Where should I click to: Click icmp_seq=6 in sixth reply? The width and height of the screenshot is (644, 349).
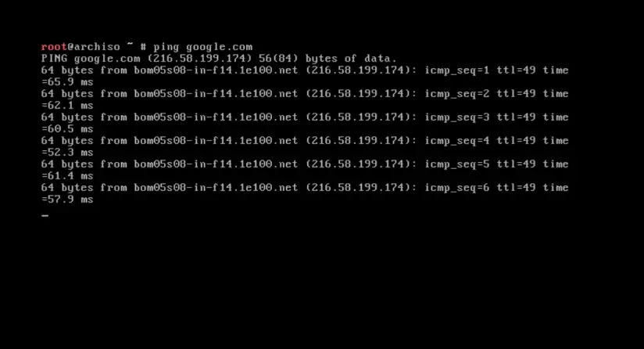(456, 188)
